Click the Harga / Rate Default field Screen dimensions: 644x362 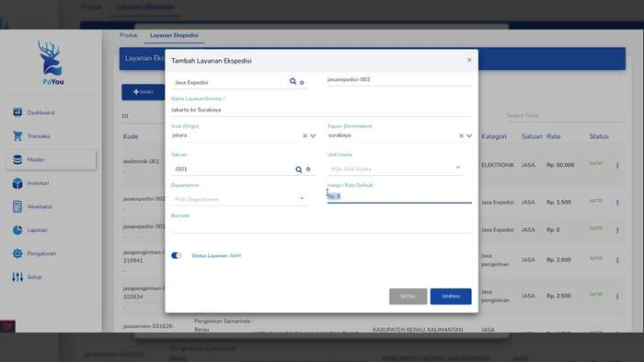399,196
